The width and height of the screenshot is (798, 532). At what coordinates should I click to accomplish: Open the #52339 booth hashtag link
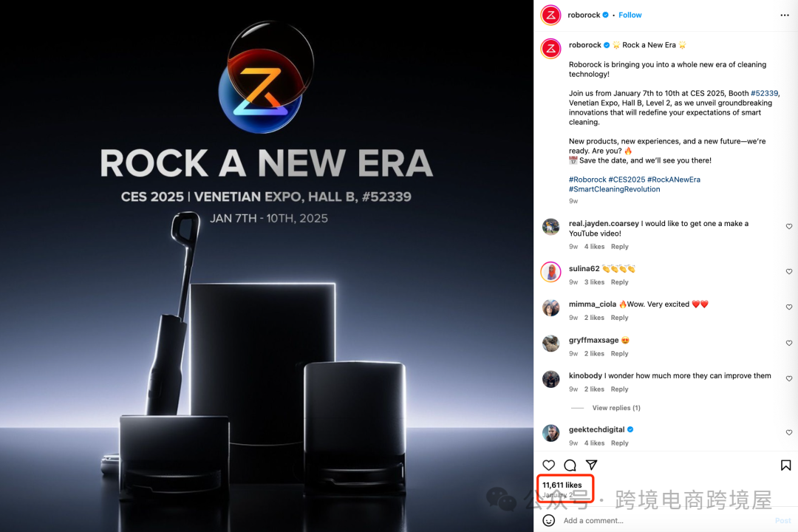[x=765, y=93]
